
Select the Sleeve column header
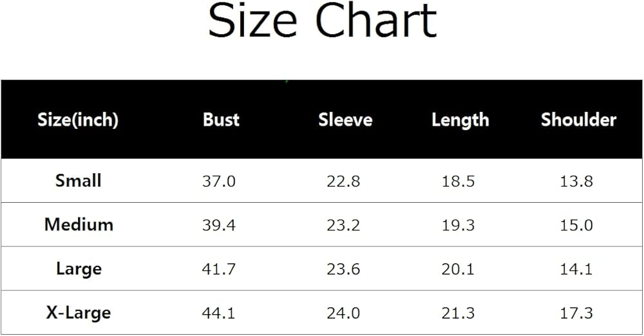click(345, 120)
